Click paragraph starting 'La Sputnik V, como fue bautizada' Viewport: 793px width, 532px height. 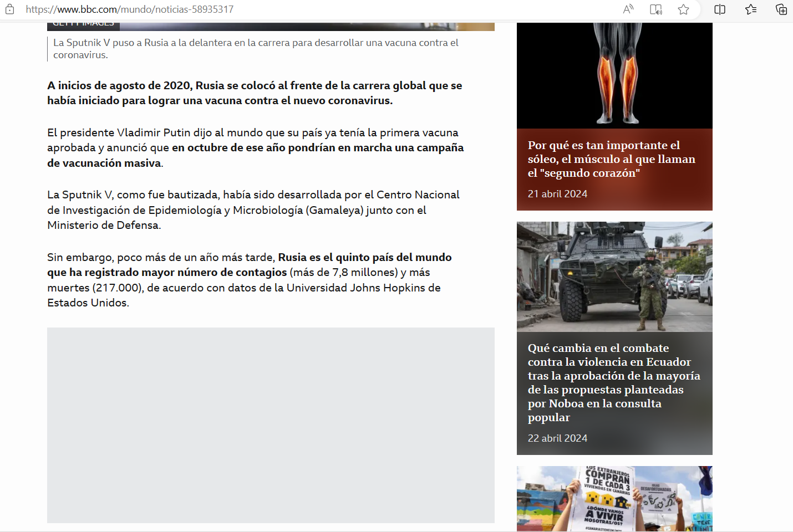pyautogui.click(x=253, y=210)
